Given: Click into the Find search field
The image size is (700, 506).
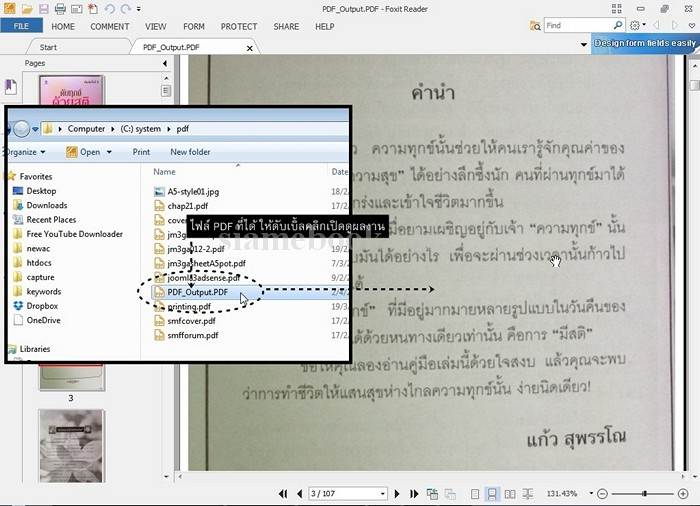Looking at the screenshot, I should 578,25.
